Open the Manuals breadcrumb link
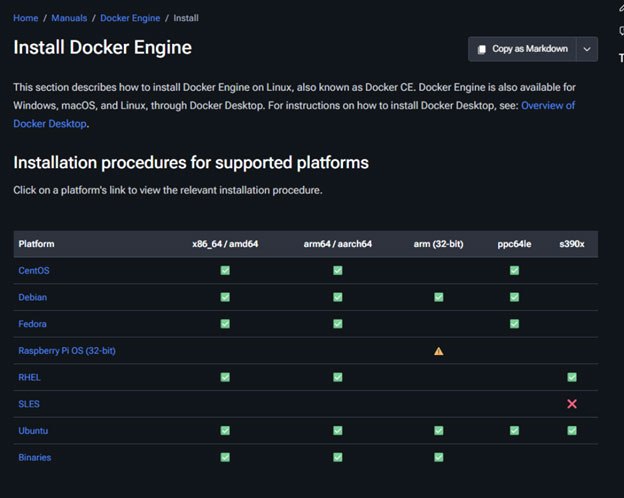 coord(69,18)
